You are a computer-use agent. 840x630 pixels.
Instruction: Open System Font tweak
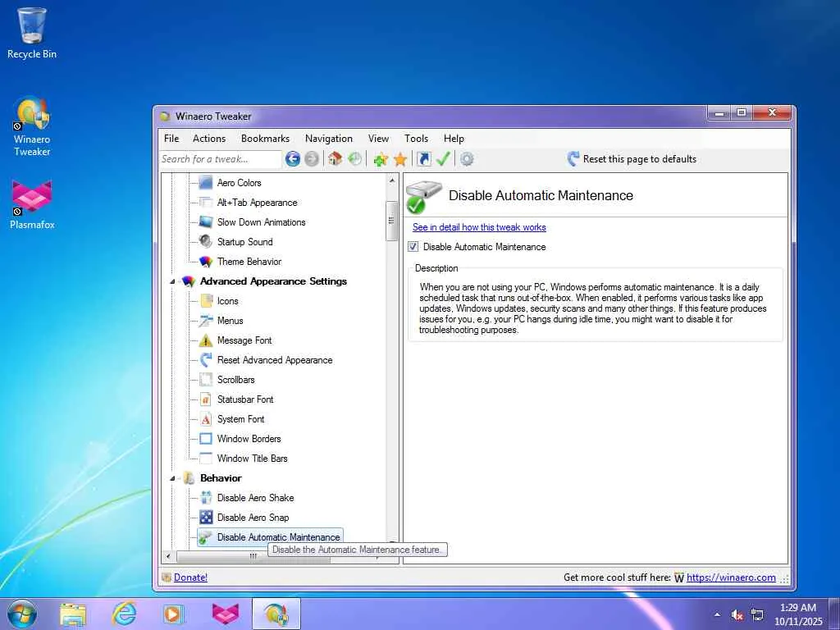240,419
